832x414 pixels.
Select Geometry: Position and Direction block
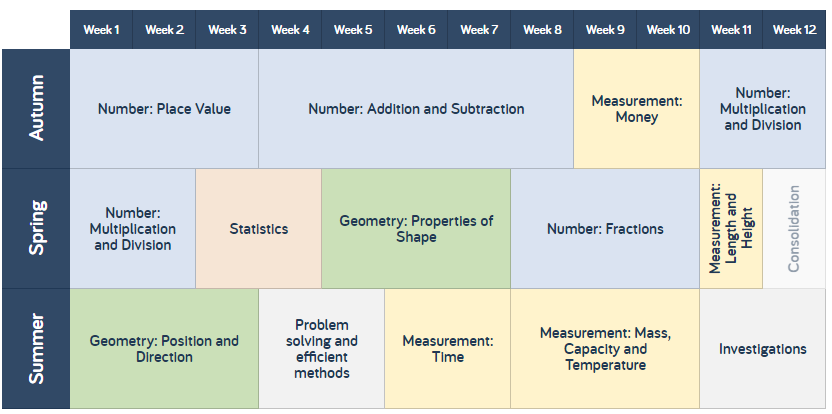pyautogui.click(x=164, y=349)
